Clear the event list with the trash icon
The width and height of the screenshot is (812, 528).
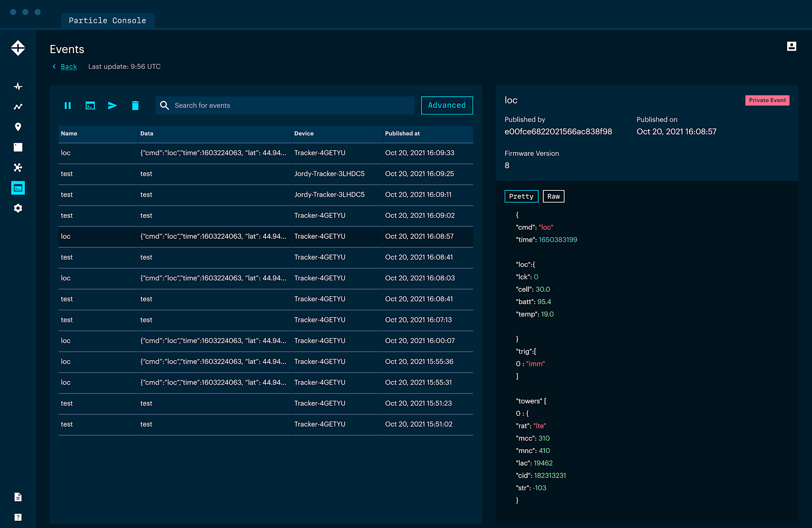tap(135, 105)
